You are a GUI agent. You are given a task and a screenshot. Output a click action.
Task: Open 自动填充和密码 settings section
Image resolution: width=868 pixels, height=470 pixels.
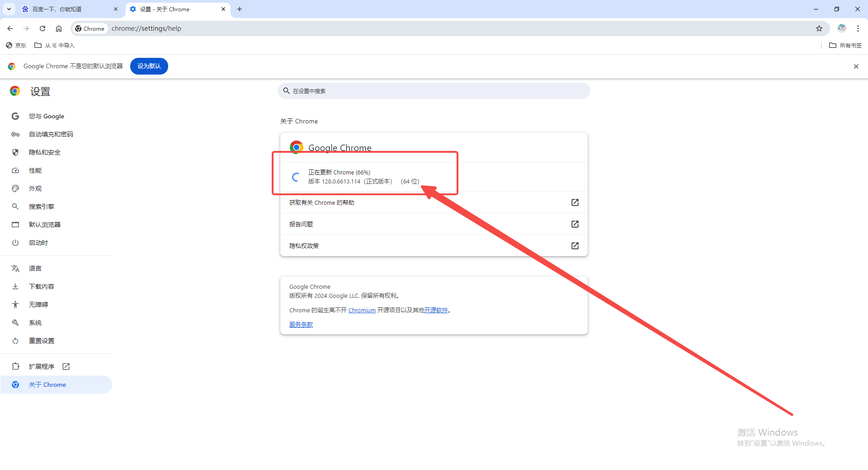pos(57,134)
